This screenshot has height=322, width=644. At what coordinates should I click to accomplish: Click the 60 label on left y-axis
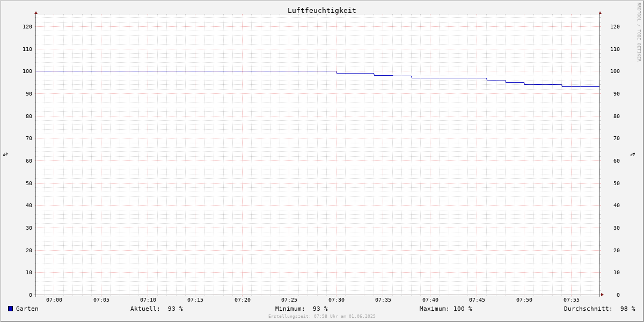29,160
